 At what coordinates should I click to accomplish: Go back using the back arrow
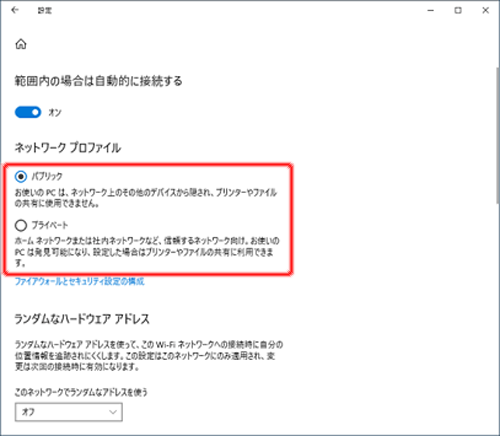coord(15,10)
